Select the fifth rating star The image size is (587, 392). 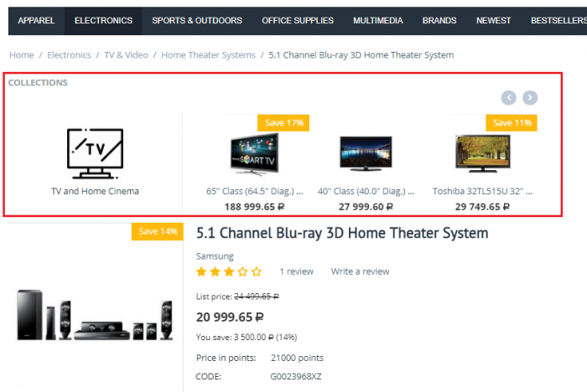[257, 271]
